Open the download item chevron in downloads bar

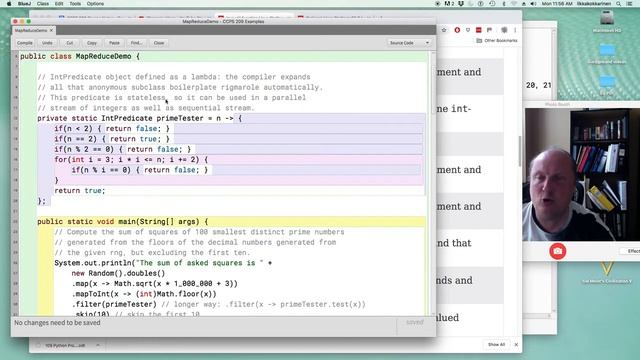tap(98, 345)
